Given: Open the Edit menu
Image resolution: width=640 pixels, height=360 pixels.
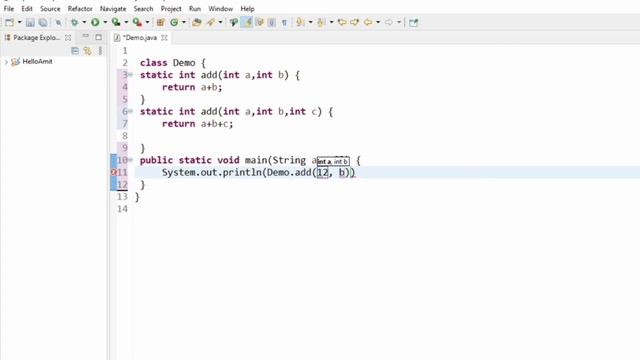Looking at the screenshot, I should 27,9.
